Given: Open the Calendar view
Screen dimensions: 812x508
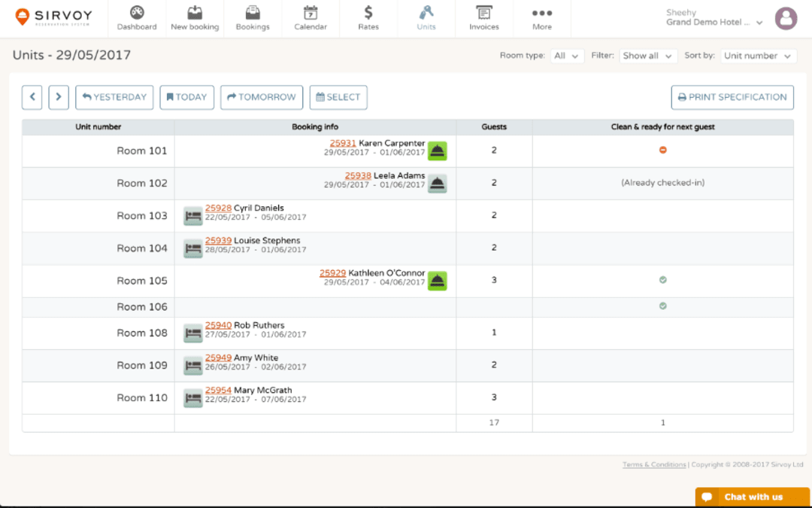Looking at the screenshot, I should (311, 17).
